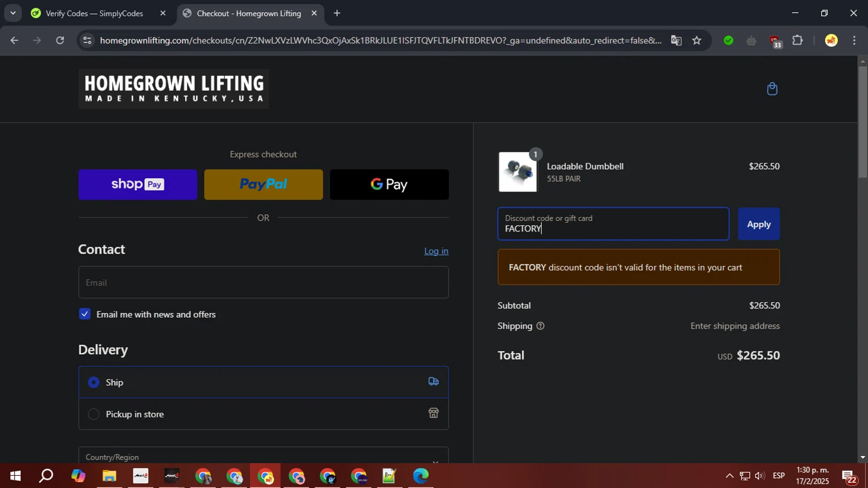This screenshot has width=868, height=488.
Task: Open the ESP language indicator in the tray
Action: [779, 476]
